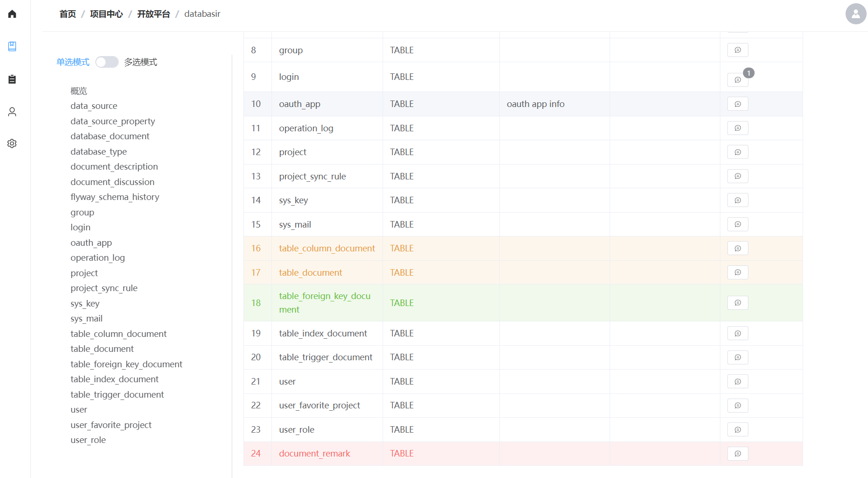Click table_column_document name in table row 16
The height and width of the screenshot is (478, 868).
pos(327,249)
